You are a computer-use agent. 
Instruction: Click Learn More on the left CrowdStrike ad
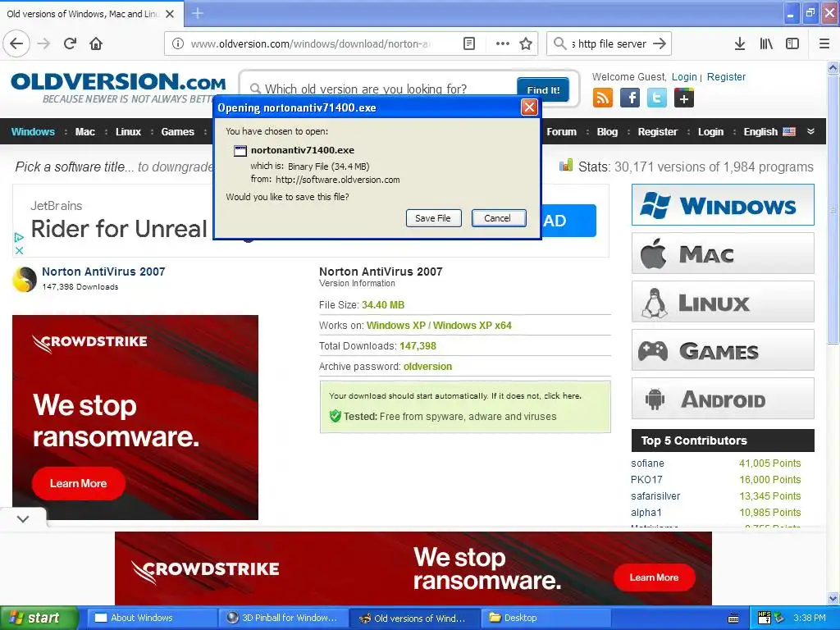coord(79,483)
